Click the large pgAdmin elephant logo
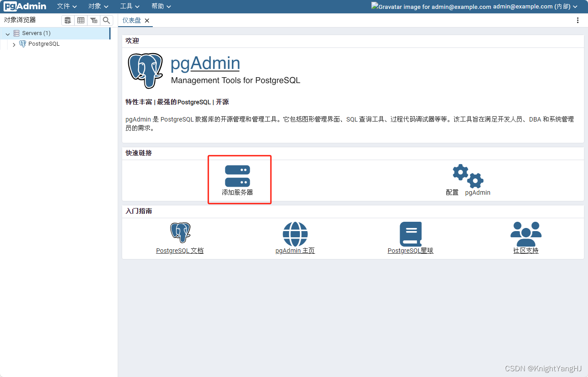The image size is (588, 377). click(145, 71)
